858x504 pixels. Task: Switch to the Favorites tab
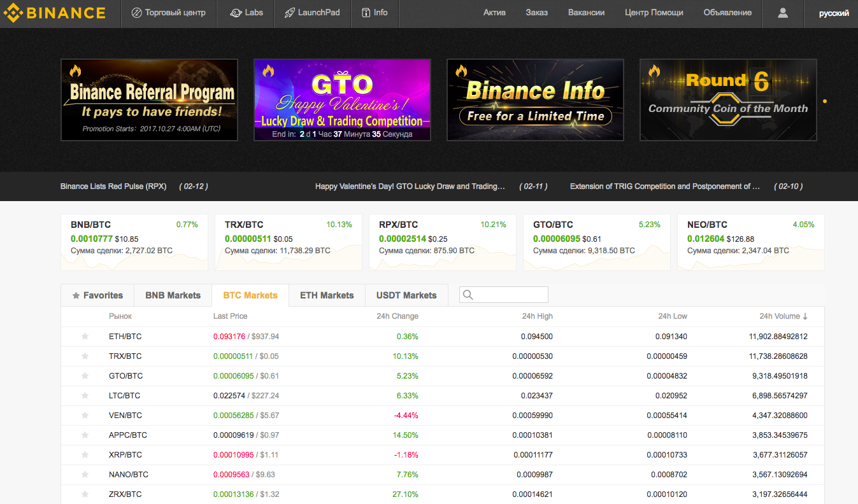[x=97, y=295]
